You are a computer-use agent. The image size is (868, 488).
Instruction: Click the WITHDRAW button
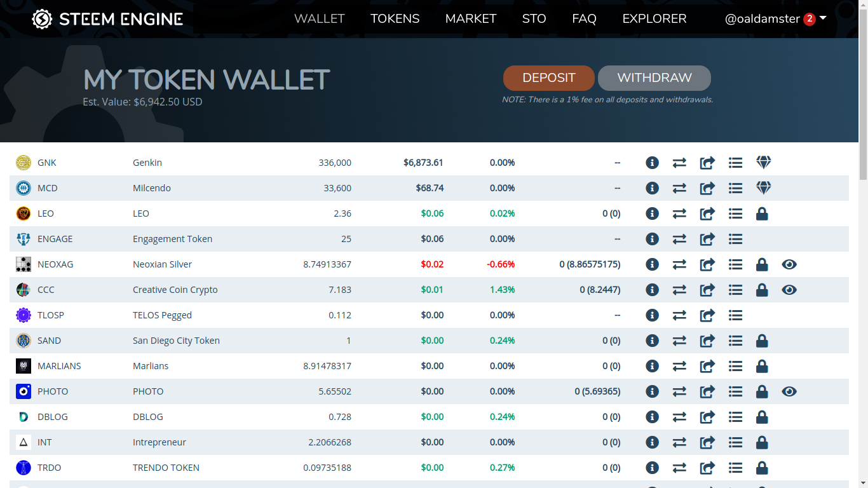[x=654, y=78]
